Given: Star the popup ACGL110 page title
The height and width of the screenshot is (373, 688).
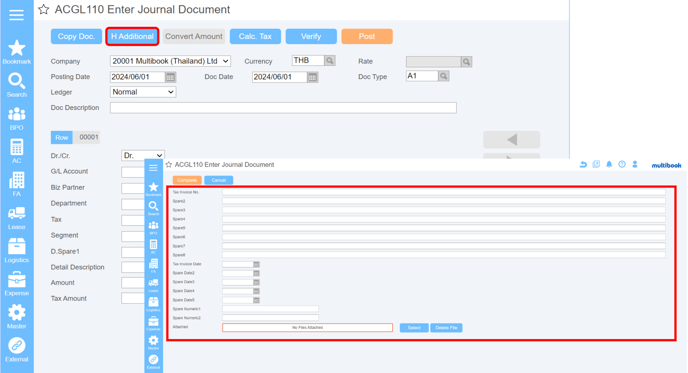Looking at the screenshot, I should click(x=168, y=165).
